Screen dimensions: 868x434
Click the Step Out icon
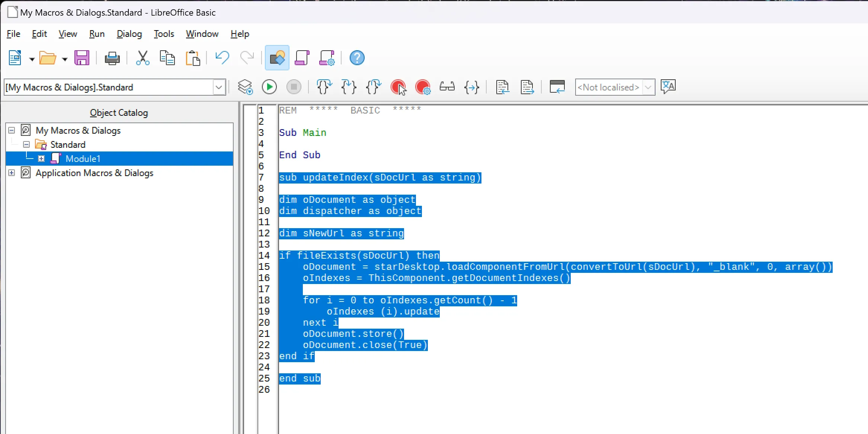click(374, 87)
